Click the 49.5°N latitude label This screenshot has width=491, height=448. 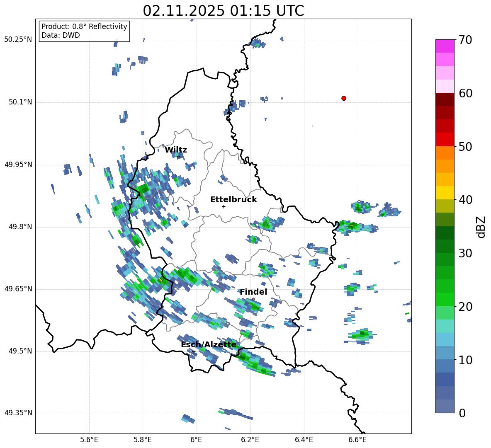(20, 351)
